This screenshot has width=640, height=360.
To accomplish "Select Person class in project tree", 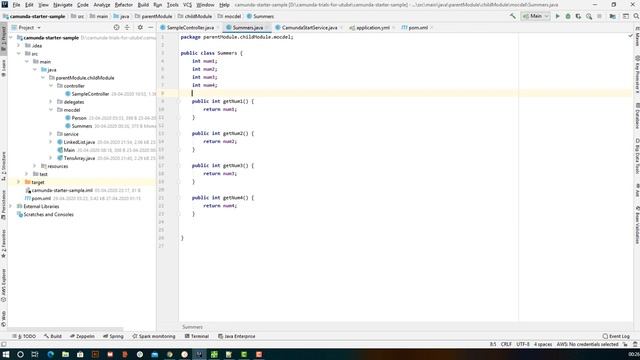I will pyautogui.click(x=79, y=118).
